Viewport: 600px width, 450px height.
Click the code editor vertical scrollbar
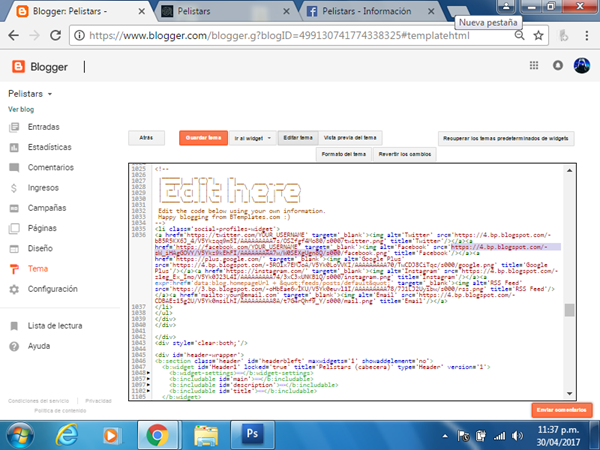(570, 280)
